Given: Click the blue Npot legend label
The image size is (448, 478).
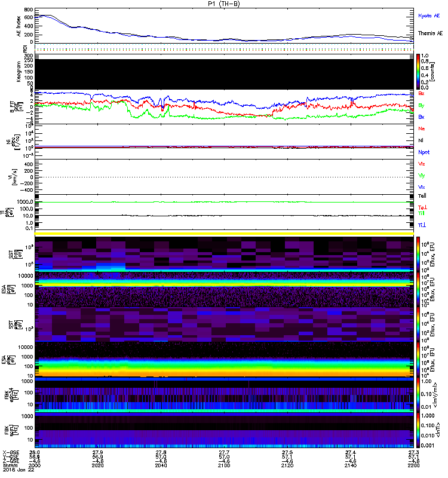Looking at the screenshot, I should tap(423, 152).
